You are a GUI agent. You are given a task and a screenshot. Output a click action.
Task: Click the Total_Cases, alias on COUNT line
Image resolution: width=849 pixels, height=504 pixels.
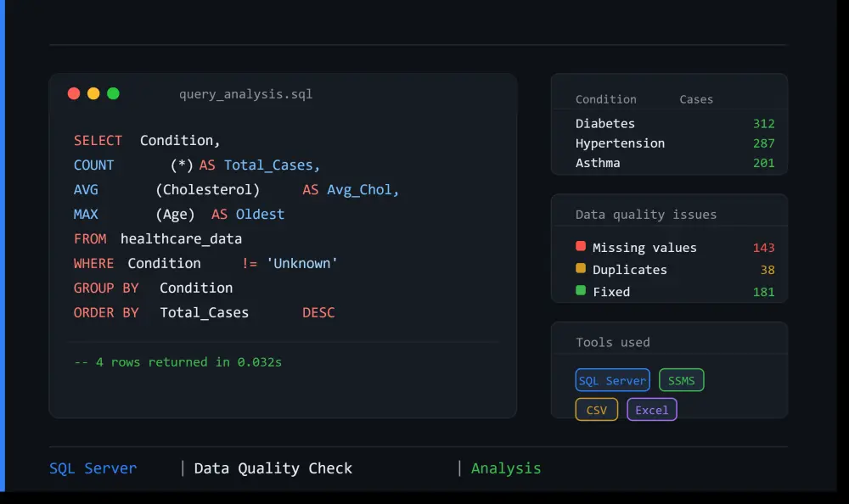(x=272, y=165)
